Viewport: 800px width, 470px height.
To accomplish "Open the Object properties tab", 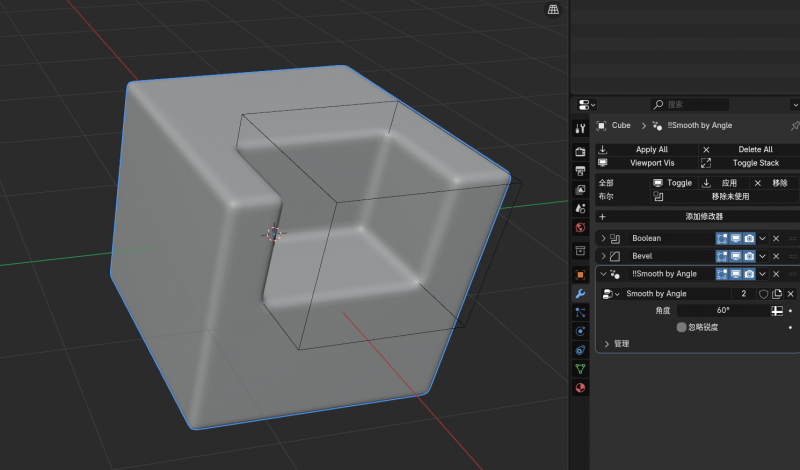I will (x=580, y=275).
